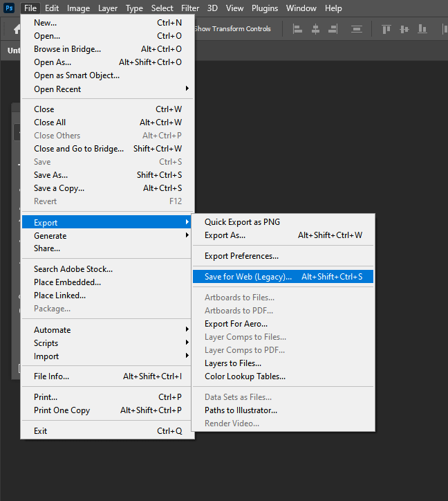Choose Export For Aero...

pyautogui.click(x=283, y=324)
